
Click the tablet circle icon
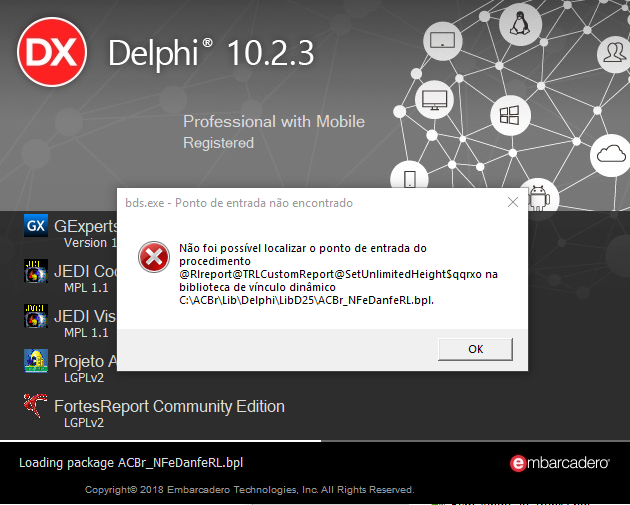[442, 41]
